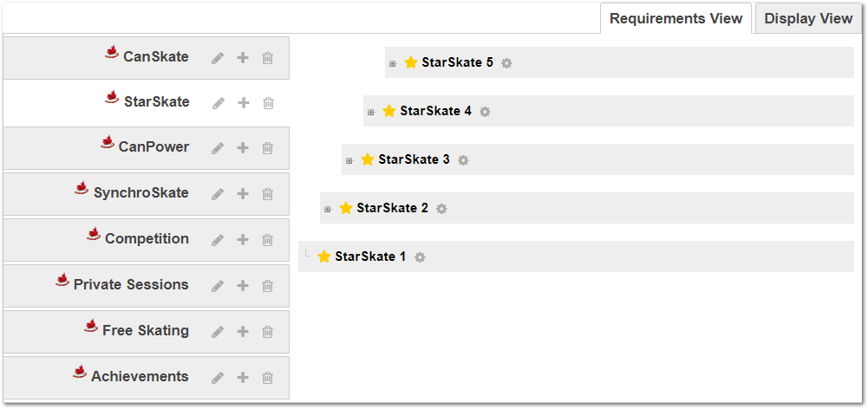The width and height of the screenshot is (868, 409).
Task: Expand the StarSkate 4 tree node
Action: [x=371, y=112]
